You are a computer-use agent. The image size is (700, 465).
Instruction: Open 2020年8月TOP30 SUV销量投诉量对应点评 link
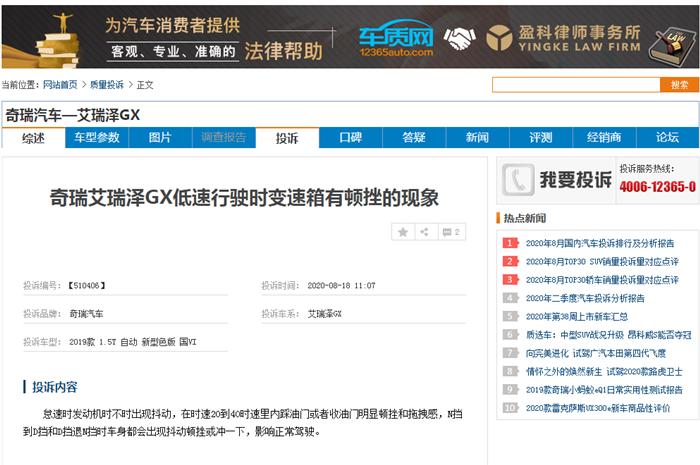click(602, 262)
